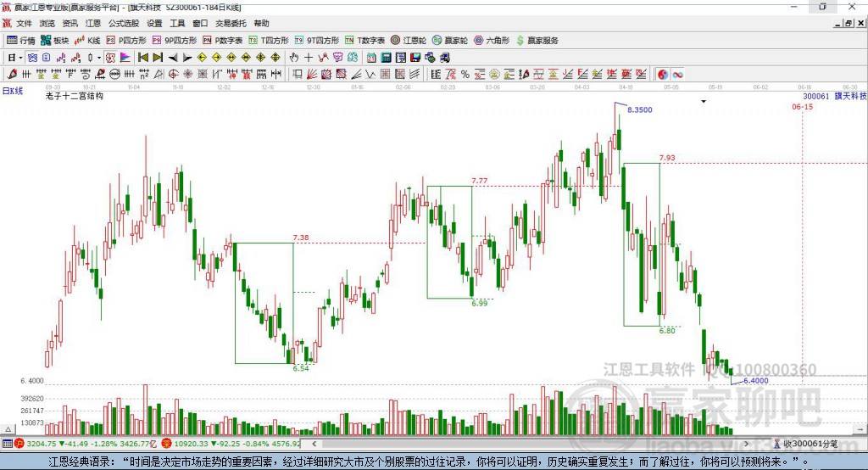The height and width of the screenshot is (470, 868).
Task: Open the 板块 sector view
Action: [x=55, y=41]
